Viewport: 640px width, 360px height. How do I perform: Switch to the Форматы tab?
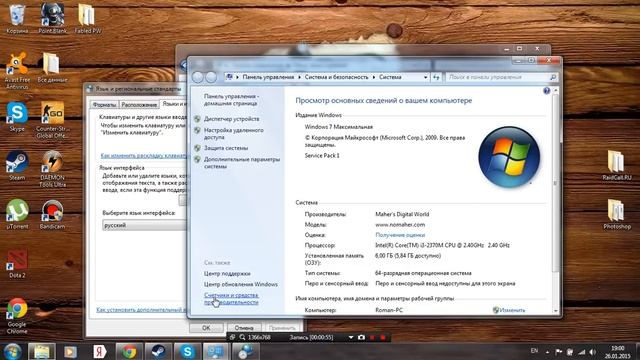(x=104, y=105)
